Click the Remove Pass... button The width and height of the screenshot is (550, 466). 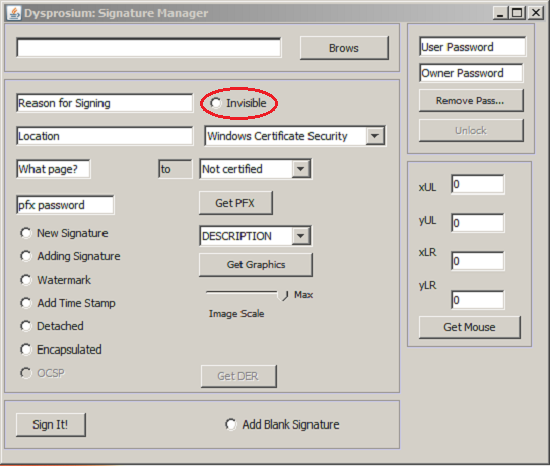pos(471,101)
